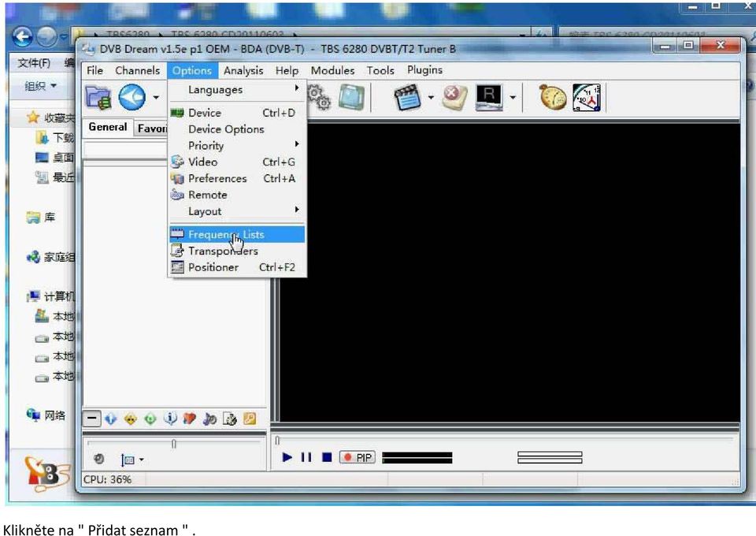This screenshot has height=536, width=756.
Task: Click the fullscreen window toolbar icon
Action: tap(351, 98)
